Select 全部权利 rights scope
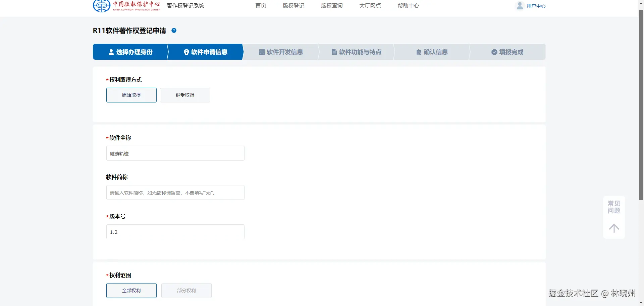The width and height of the screenshot is (644, 306). [x=131, y=291]
